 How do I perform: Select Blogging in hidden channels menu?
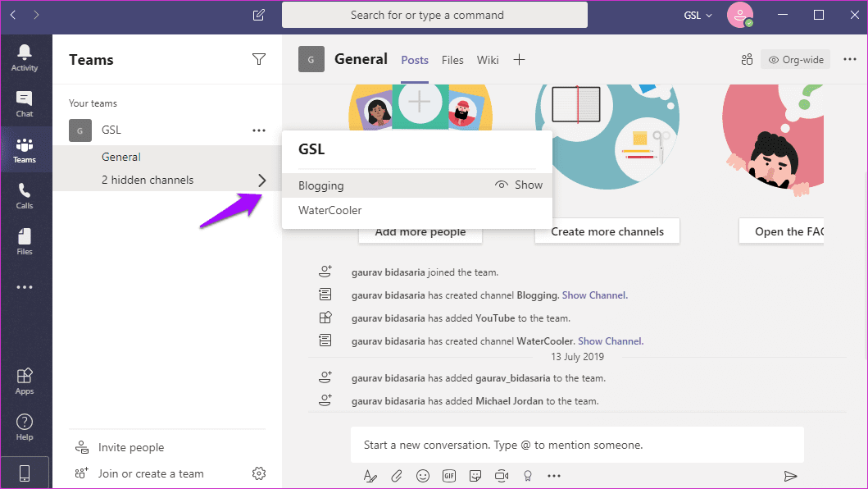point(417,185)
